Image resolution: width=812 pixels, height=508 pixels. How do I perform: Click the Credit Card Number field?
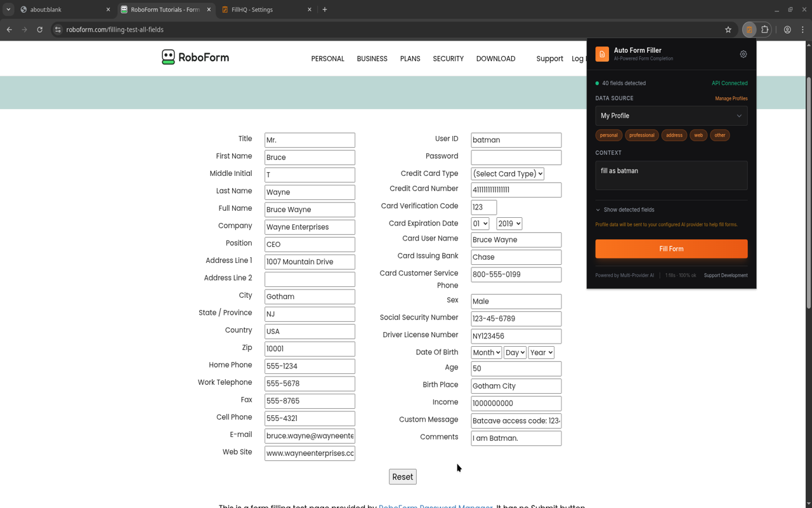pos(516,190)
